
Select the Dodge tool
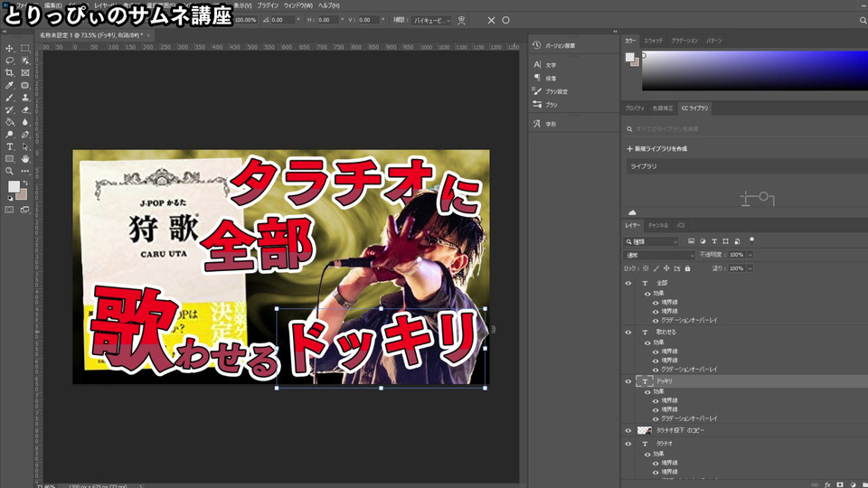[9, 134]
